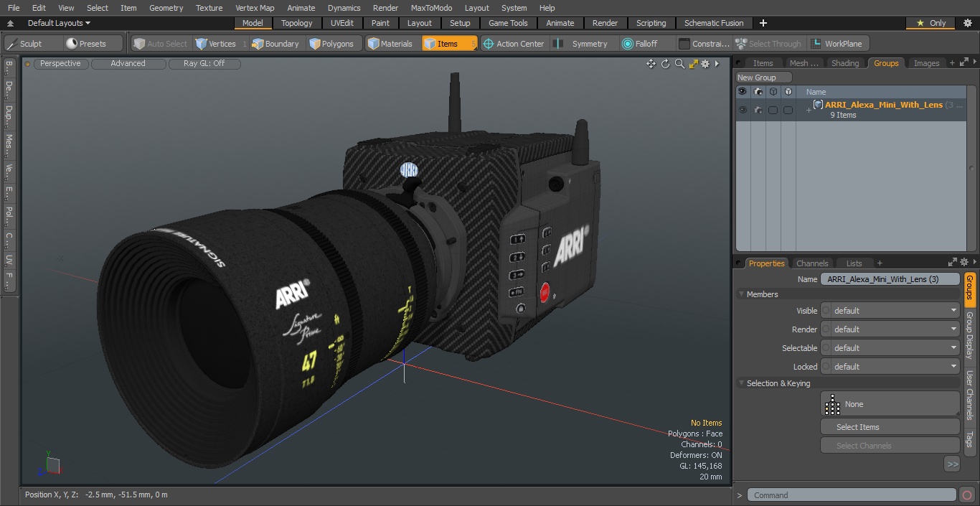Open the Default Layouts dropdown
The image size is (980, 506).
(59, 23)
